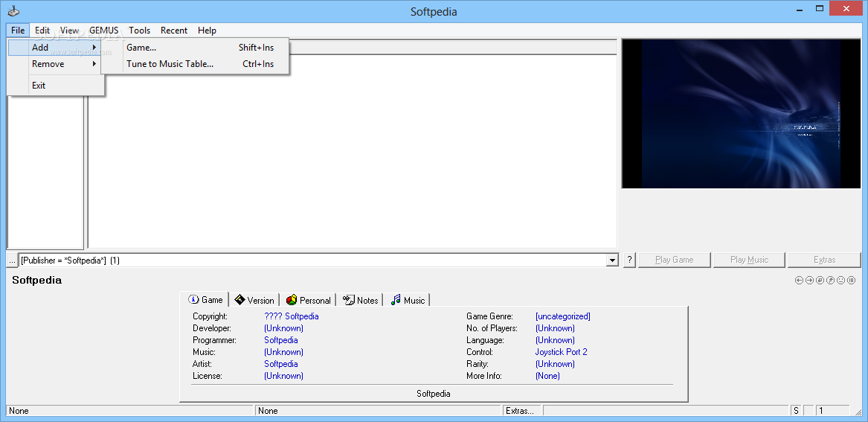
Task: Open the Help menu
Action: tap(207, 31)
